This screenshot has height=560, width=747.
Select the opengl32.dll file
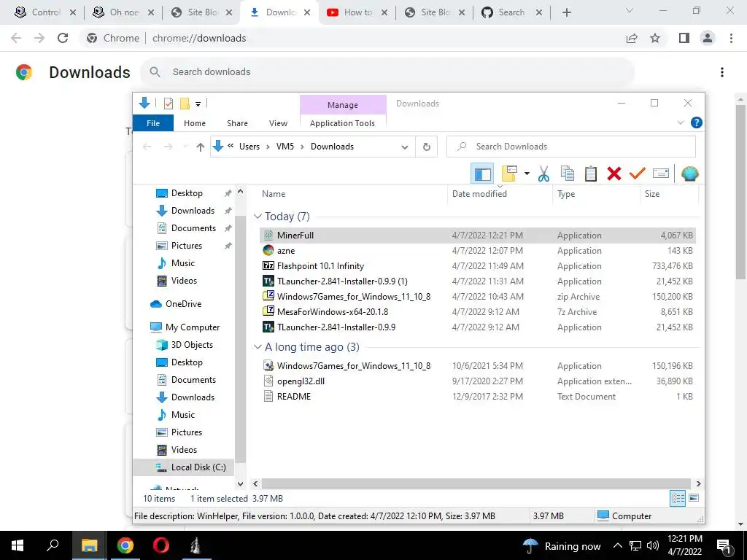coord(478,381)
